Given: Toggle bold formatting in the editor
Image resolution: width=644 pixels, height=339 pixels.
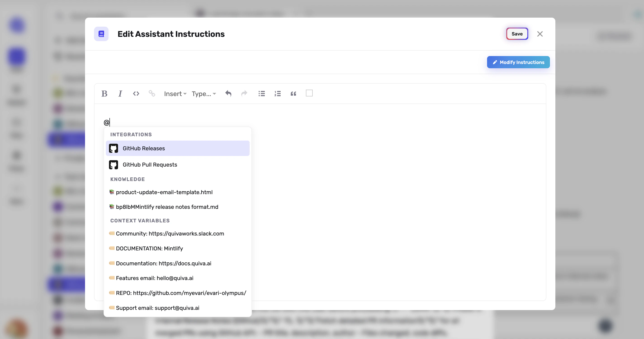Looking at the screenshot, I should (x=104, y=93).
